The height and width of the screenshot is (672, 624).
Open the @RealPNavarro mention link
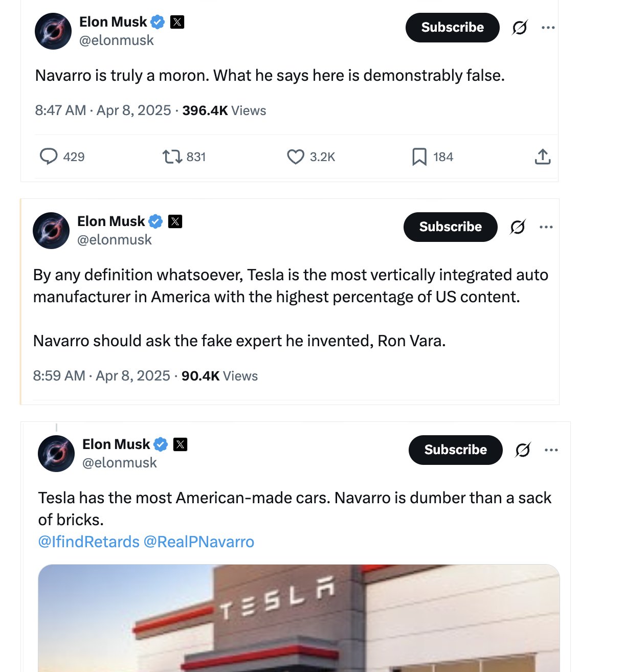tap(199, 542)
